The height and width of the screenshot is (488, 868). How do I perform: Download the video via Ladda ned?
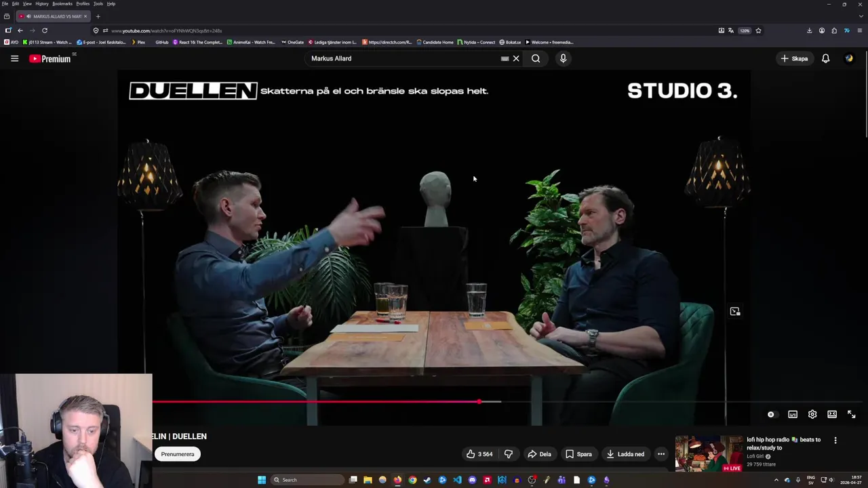[x=625, y=454]
